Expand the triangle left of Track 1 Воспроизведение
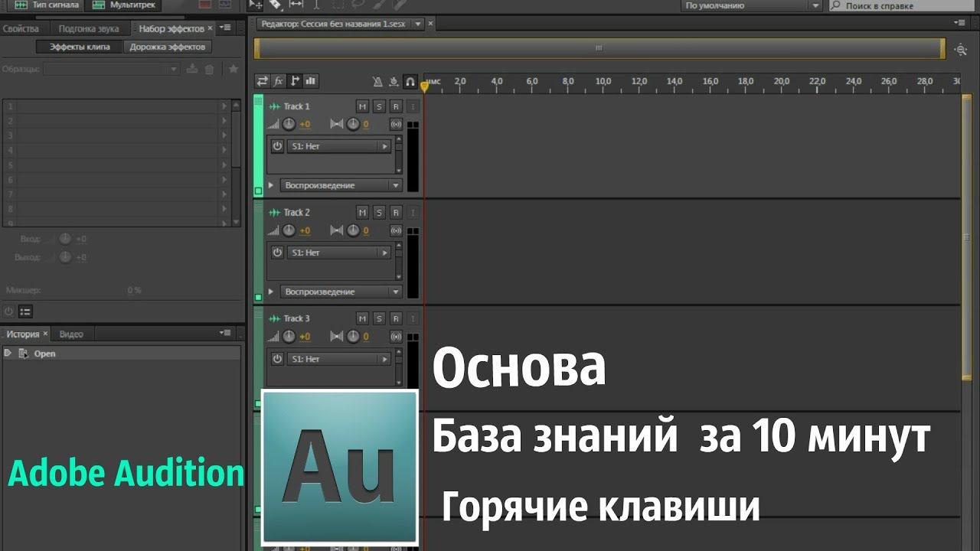The width and height of the screenshot is (980, 551). click(271, 185)
